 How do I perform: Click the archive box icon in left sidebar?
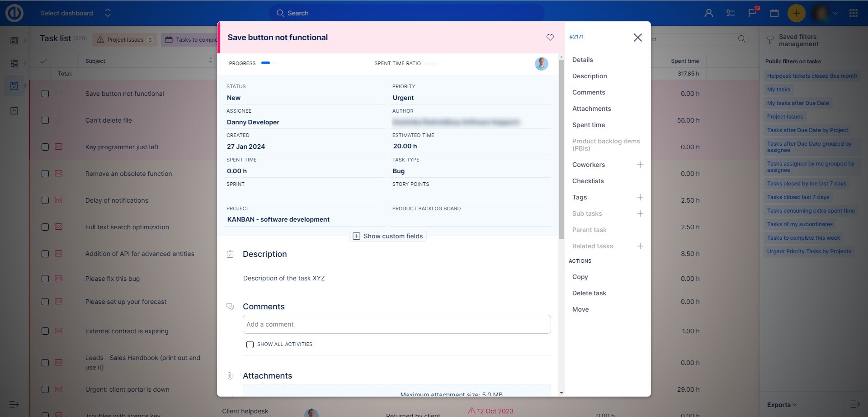pos(14,111)
